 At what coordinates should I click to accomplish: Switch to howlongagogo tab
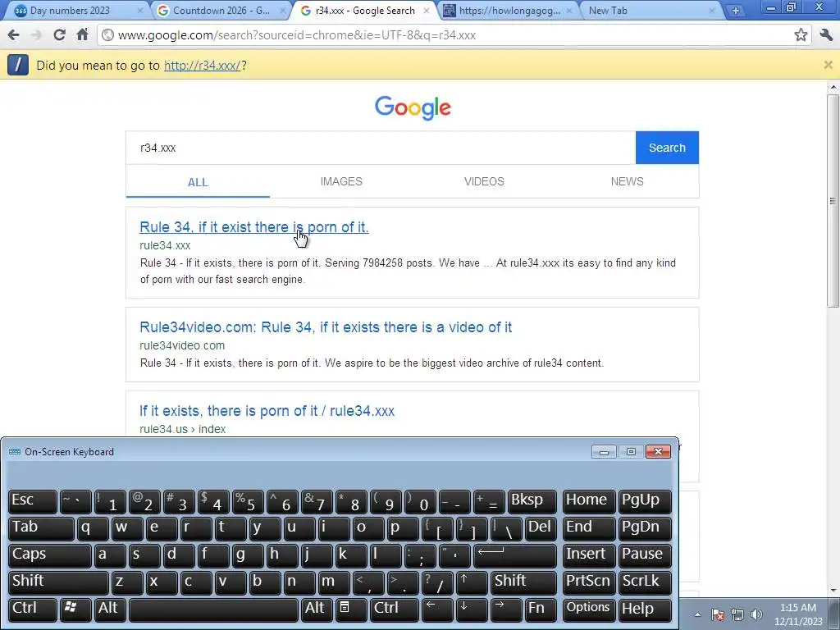[x=509, y=10]
